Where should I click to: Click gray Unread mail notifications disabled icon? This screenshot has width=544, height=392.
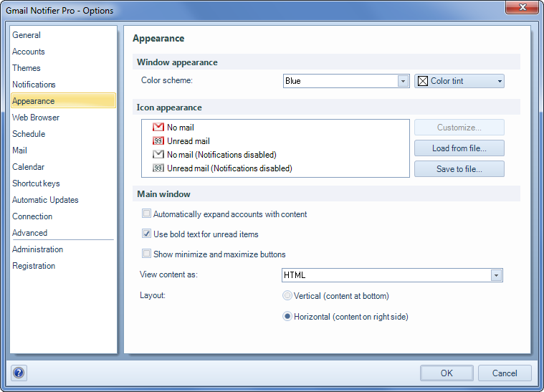158,168
